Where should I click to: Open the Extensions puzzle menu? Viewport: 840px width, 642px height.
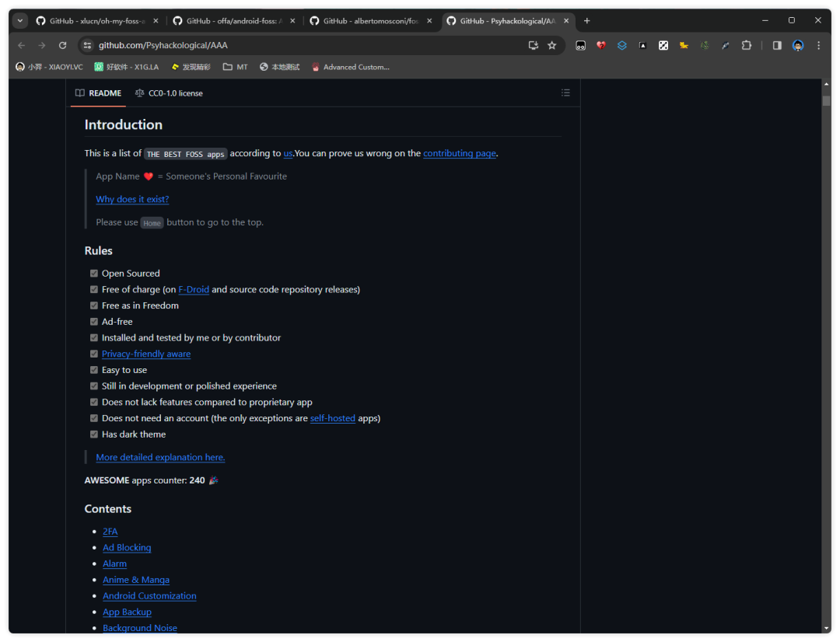(x=746, y=46)
